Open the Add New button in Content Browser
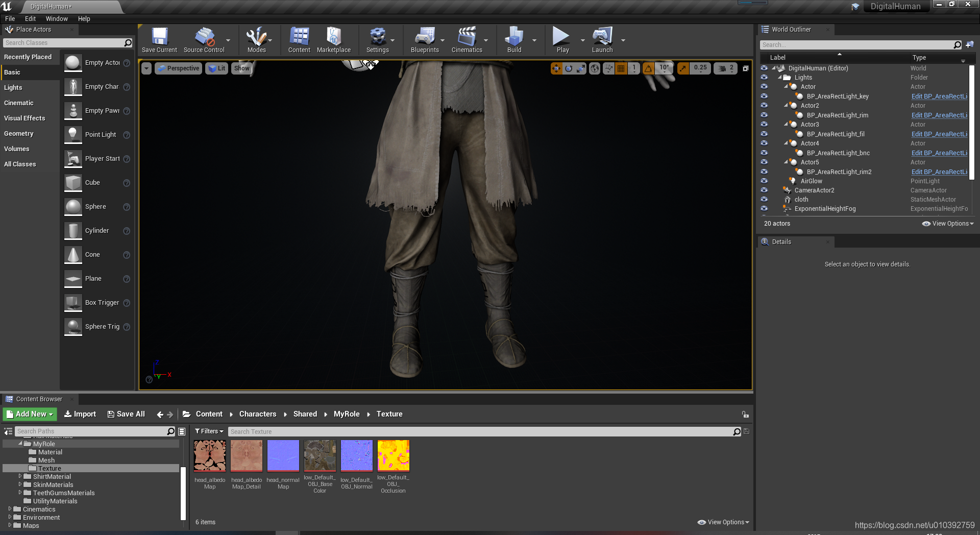 (x=30, y=414)
